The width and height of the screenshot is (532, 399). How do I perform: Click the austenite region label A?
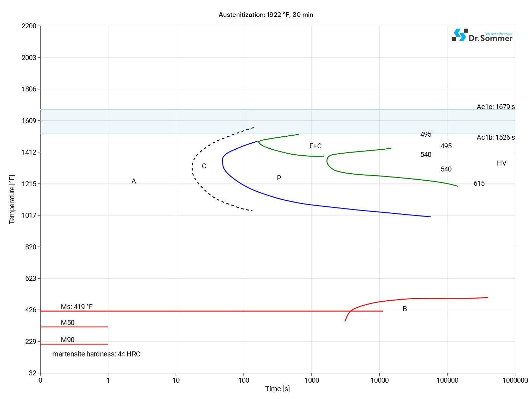[134, 181]
